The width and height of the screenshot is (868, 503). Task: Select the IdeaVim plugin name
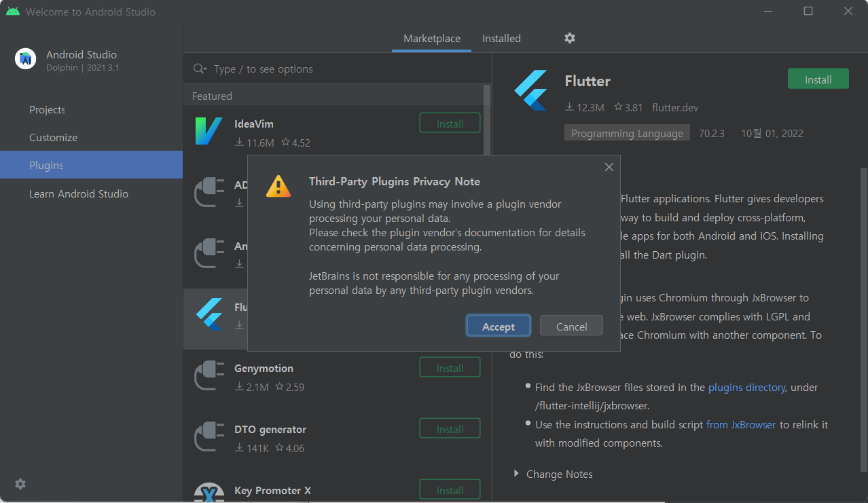pyautogui.click(x=254, y=124)
